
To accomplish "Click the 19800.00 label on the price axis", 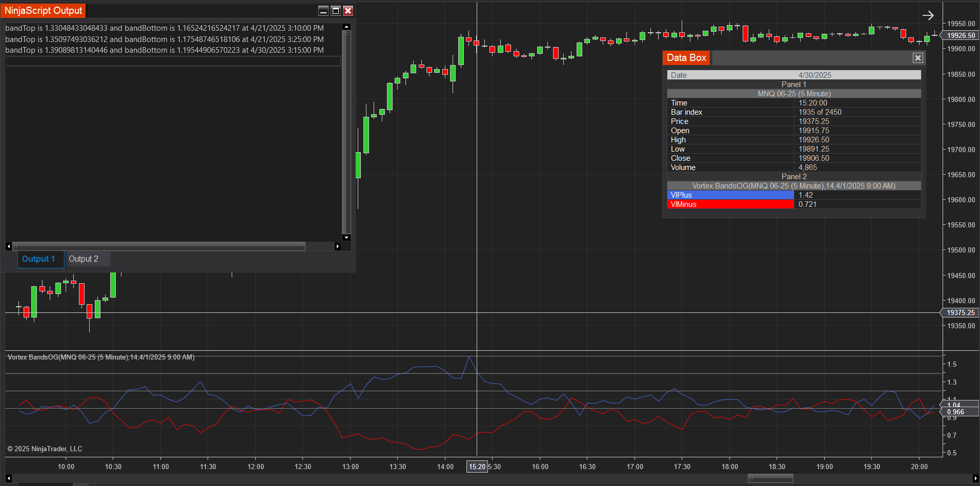I will tap(961, 99).
